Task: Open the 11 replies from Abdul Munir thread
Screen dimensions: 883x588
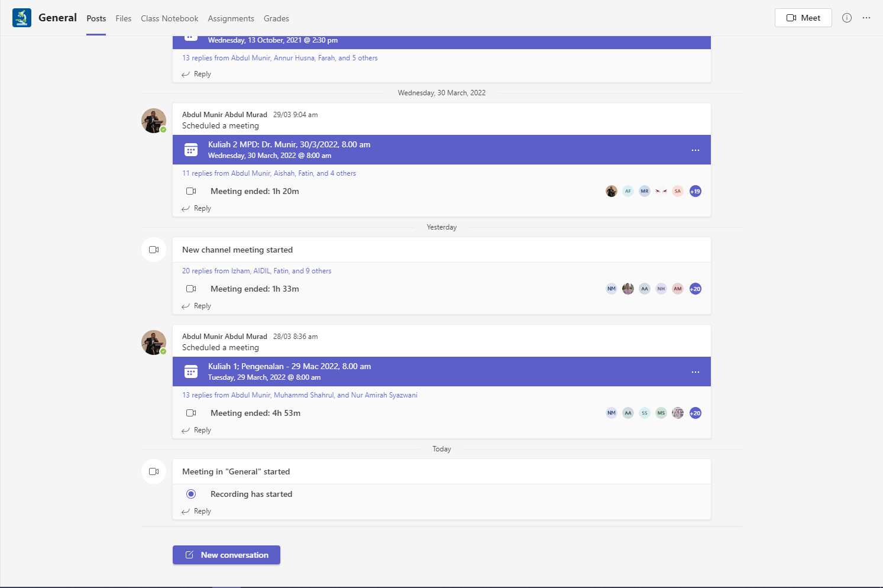Action: (269, 173)
